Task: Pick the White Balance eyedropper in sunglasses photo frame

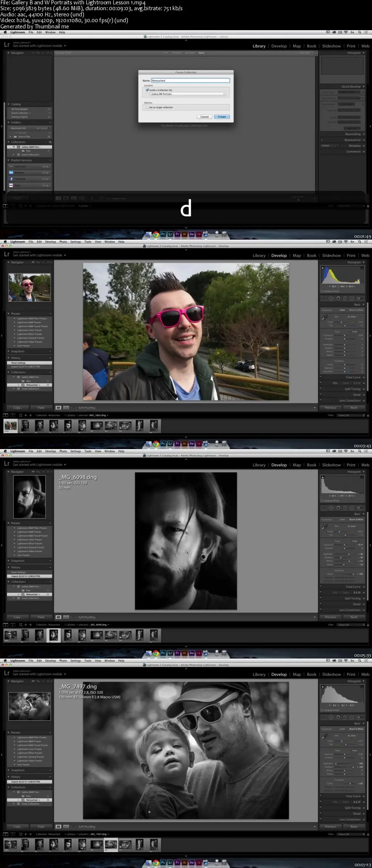Action: pyautogui.click(x=324, y=318)
